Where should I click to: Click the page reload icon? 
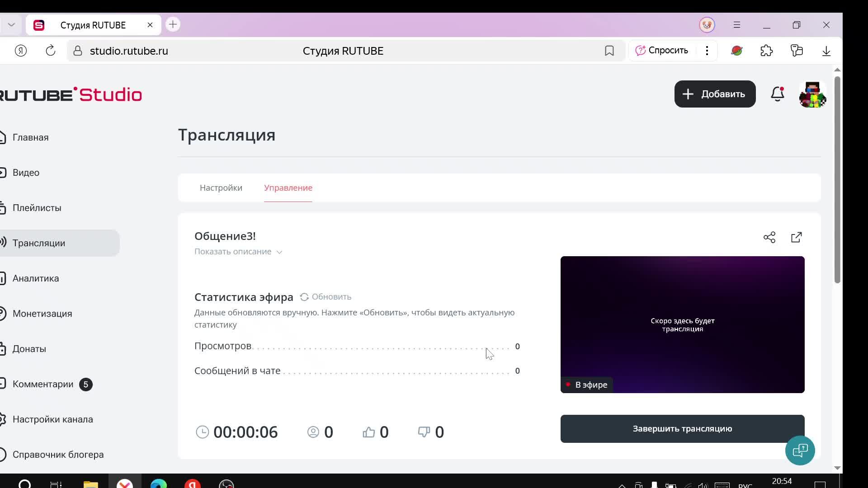pos(50,51)
